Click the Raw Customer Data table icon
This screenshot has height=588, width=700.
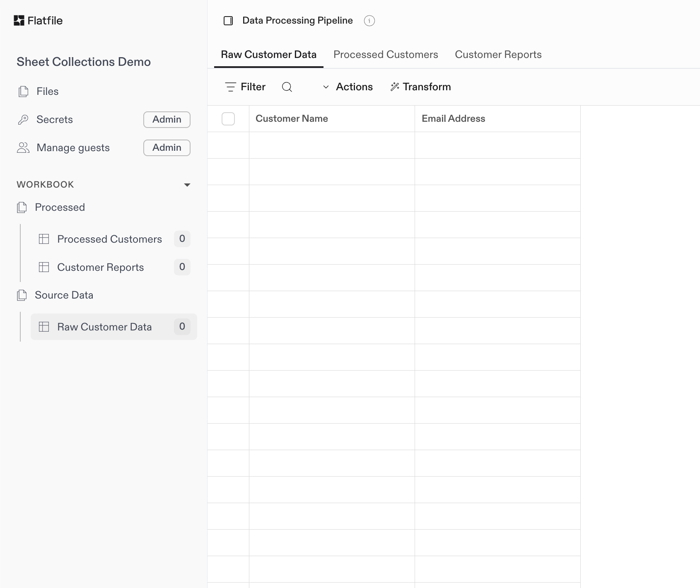coord(44,327)
